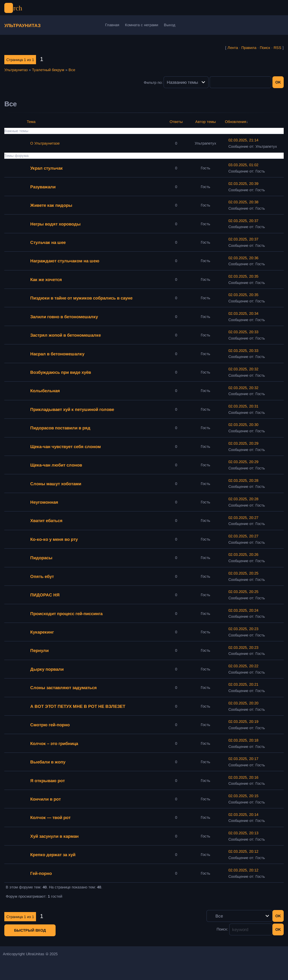This screenshot has width=288, height=980.
Task: Click the БЫСТРЫЙ ВХОД button
Action: point(30,930)
